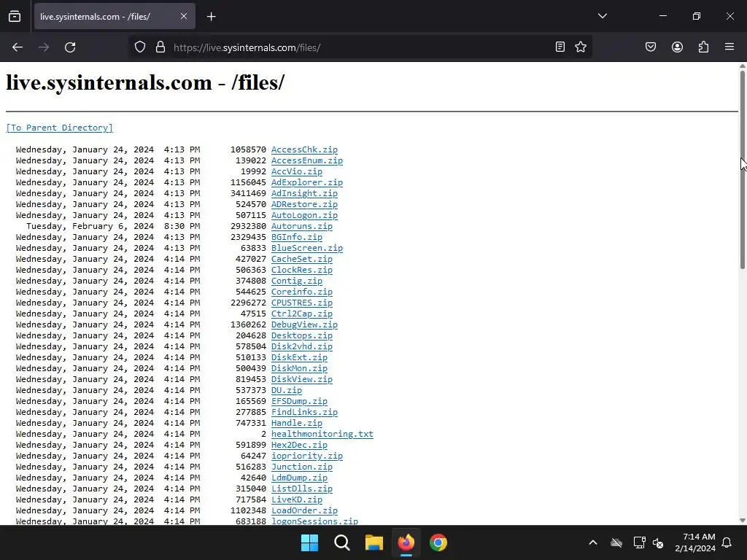Viewport: 747px width, 560px height.
Task: Click the AccVio.zip file link
Action: tap(297, 171)
